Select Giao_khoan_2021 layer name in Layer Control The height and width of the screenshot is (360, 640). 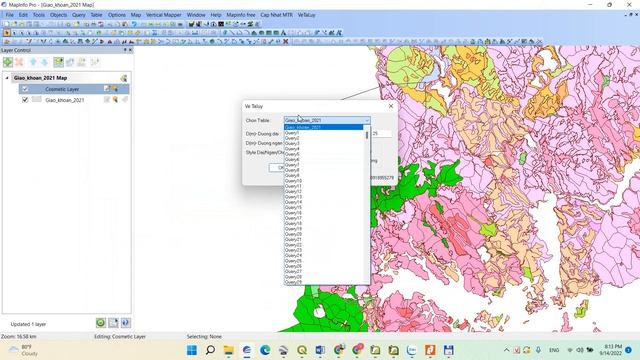coord(65,100)
